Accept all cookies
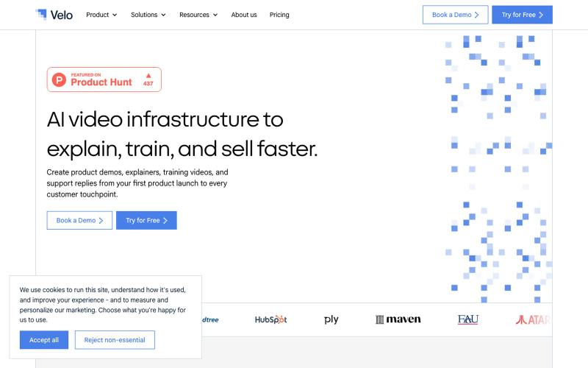This screenshot has height=368, width=588. click(44, 340)
